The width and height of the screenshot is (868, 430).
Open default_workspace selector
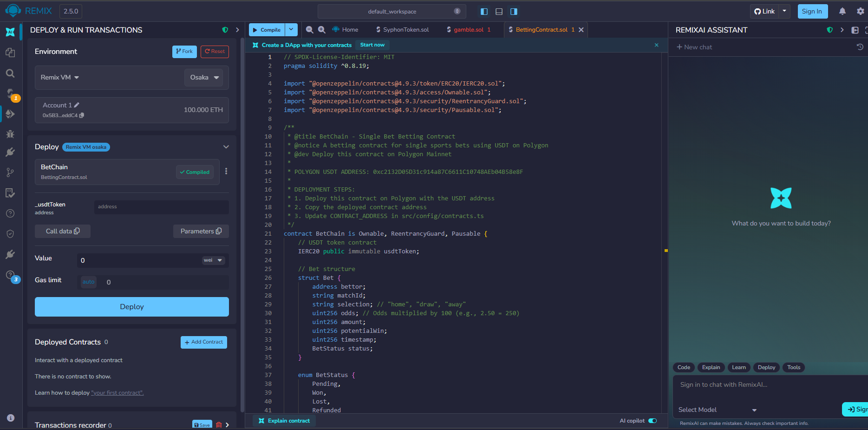pos(392,12)
